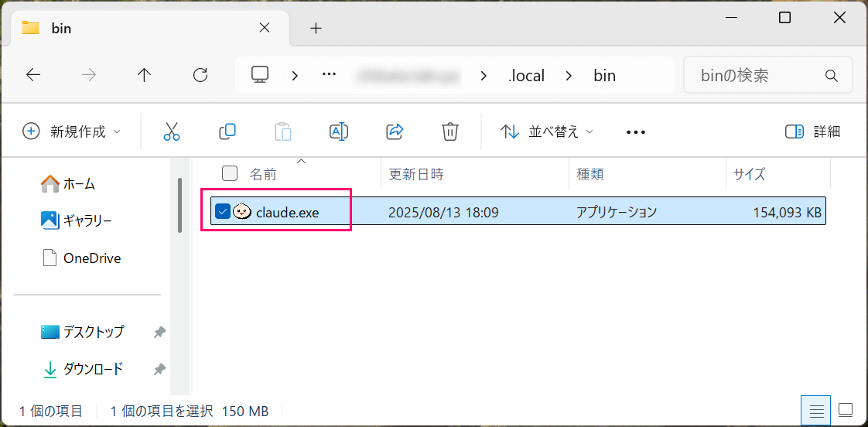Click the claude.exe file icon
Viewport: 868px width, 427px height.
241,211
